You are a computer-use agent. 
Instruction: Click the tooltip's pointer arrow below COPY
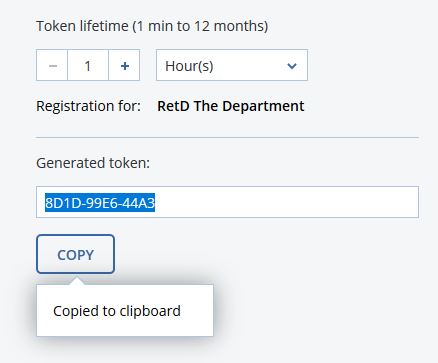click(x=76, y=281)
